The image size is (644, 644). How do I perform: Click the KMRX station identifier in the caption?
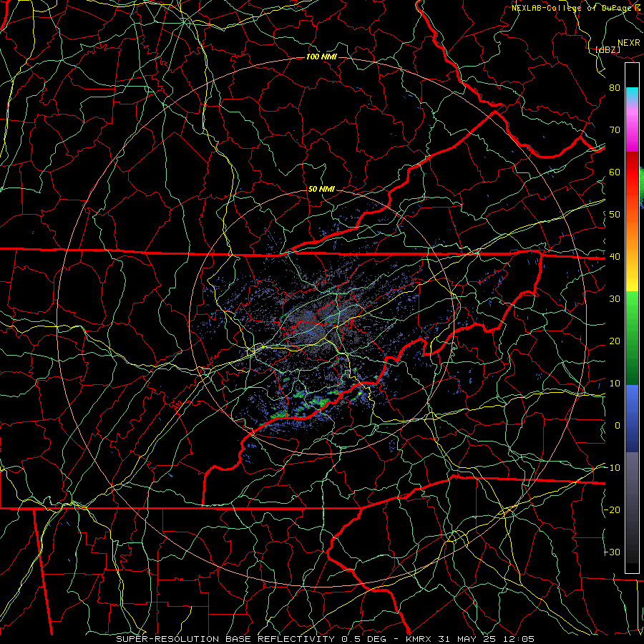[x=419, y=639]
